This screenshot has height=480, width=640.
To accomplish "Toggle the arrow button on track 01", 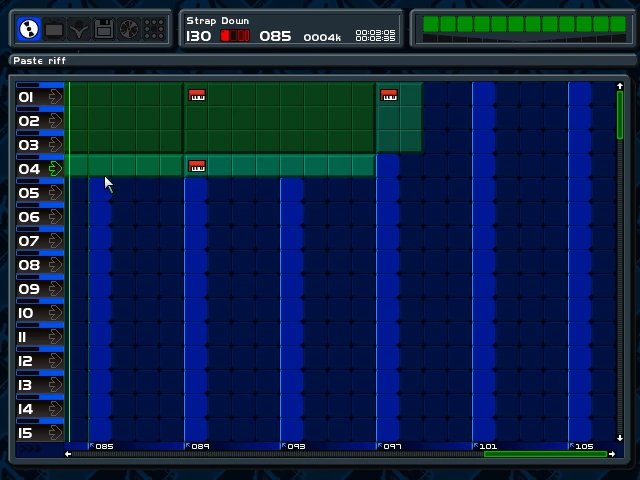I will (55, 97).
